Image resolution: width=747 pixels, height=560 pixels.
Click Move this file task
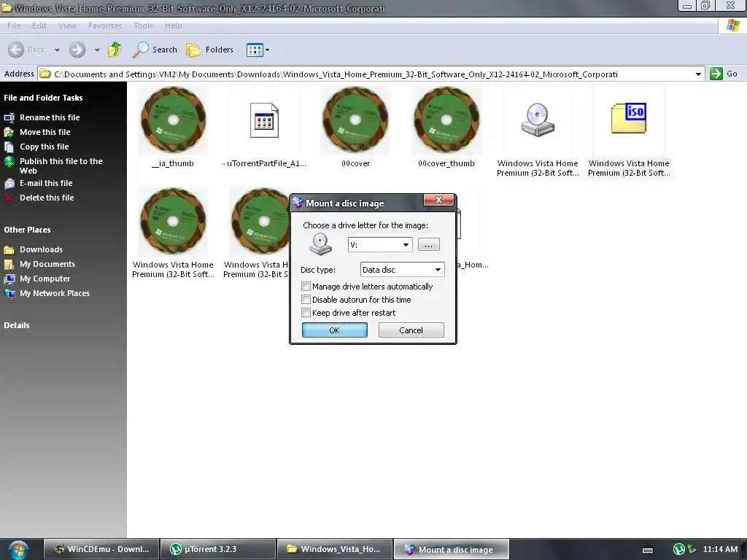pyautogui.click(x=44, y=132)
